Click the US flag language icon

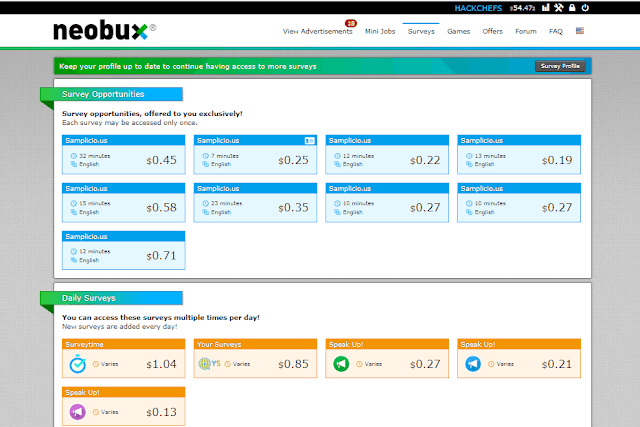[580, 31]
